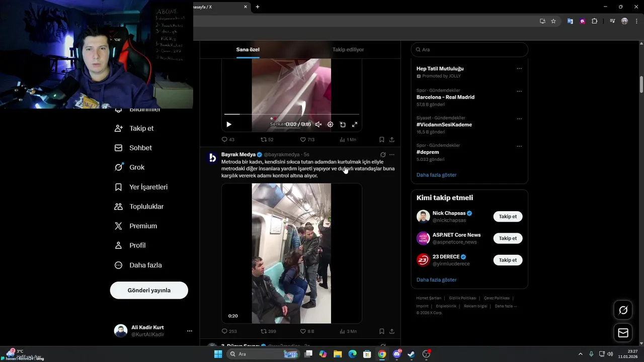Viewport: 644px width, 362px height.
Task: Open the Barcelona - Real Madrid trend
Action: pos(445,97)
